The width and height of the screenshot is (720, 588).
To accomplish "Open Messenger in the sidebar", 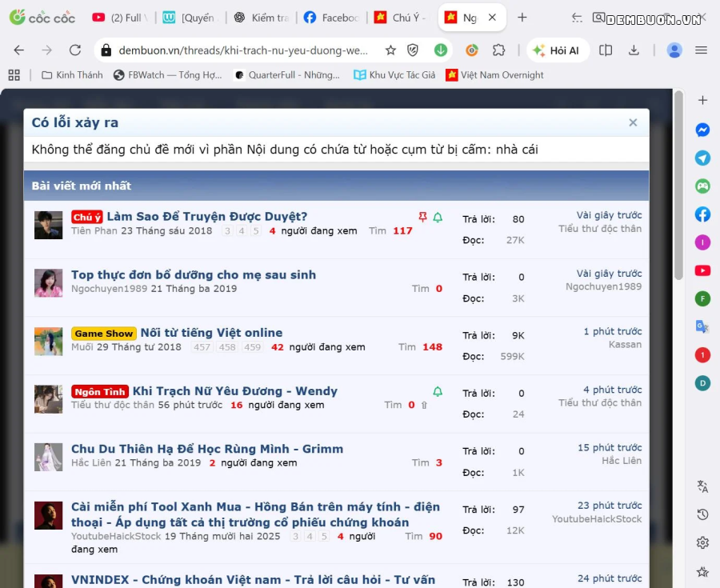I will (x=702, y=130).
